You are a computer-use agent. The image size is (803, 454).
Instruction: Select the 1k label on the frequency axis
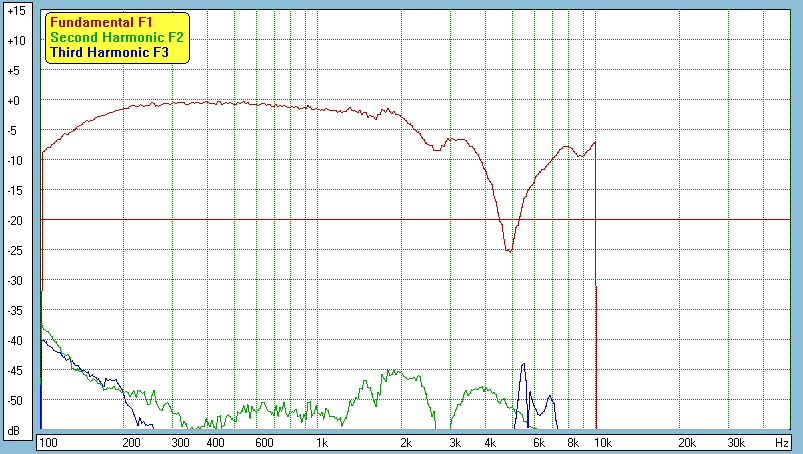pyautogui.click(x=321, y=442)
